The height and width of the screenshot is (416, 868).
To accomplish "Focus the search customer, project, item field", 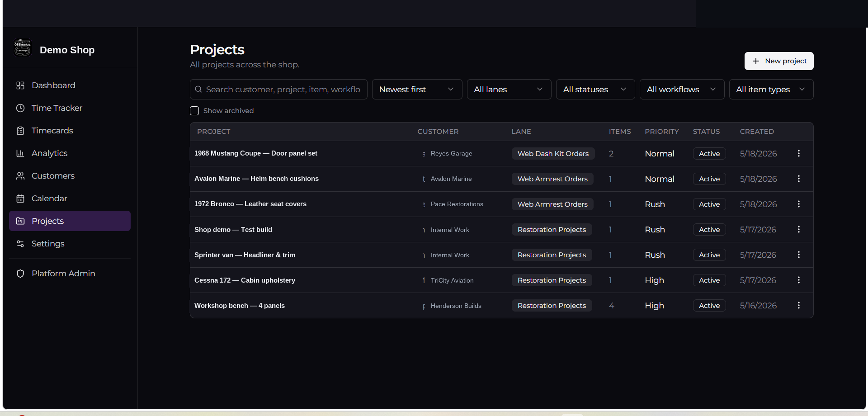I will click(278, 90).
